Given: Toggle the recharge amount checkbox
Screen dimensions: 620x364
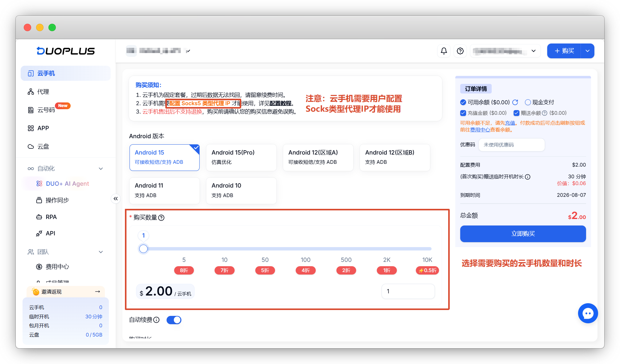Looking at the screenshot, I should [x=463, y=113].
